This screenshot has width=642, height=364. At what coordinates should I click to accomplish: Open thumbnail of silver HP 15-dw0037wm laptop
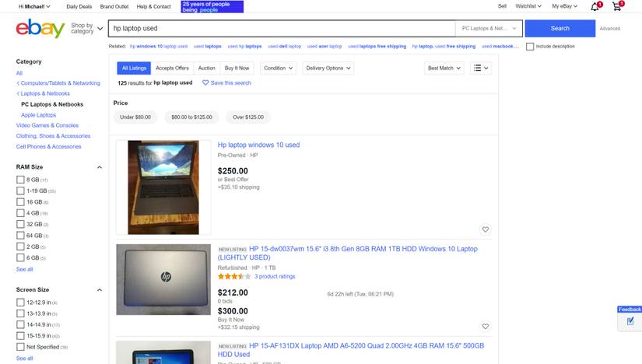pyautogui.click(x=163, y=280)
